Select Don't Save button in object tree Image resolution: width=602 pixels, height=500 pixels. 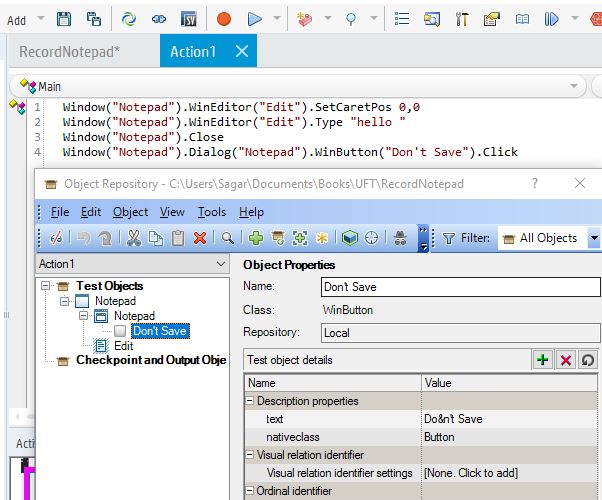160,331
